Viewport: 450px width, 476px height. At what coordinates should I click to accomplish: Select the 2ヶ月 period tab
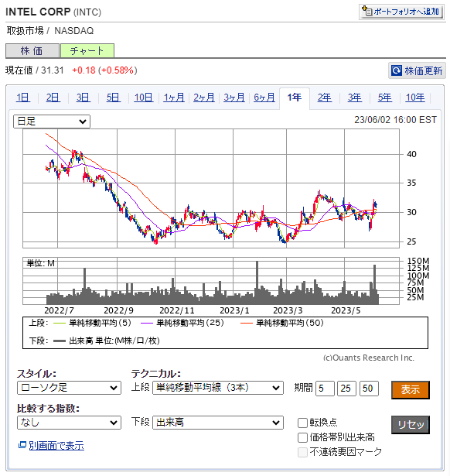(204, 98)
